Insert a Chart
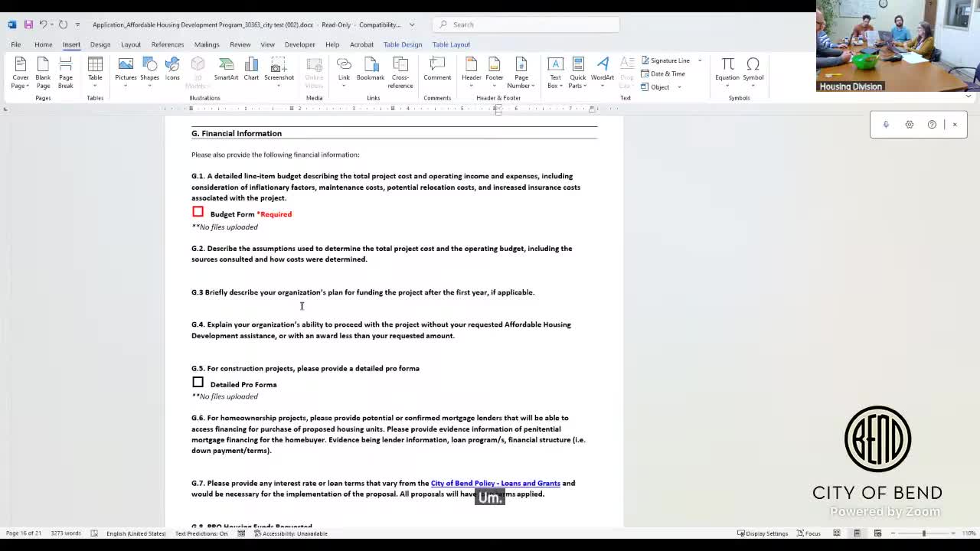980x551 pixels. click(251, 69)
